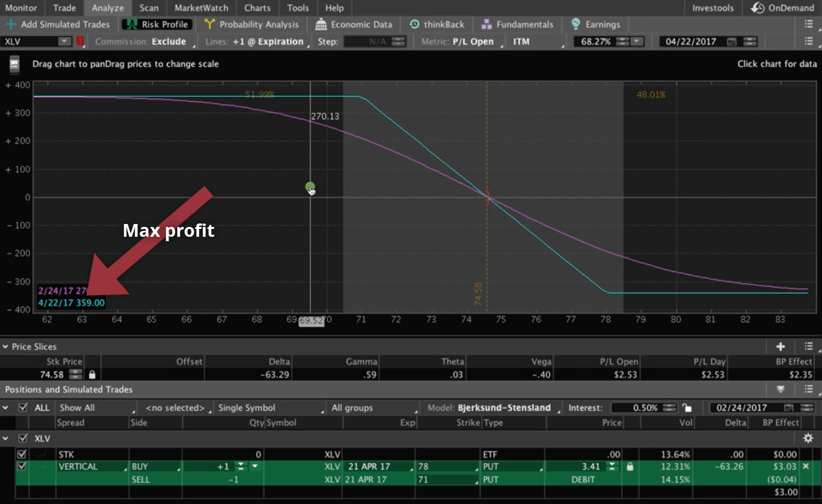Adjust the 0.50% interest stepper
Screen dimensions: 822x504
tap(670, 408)
